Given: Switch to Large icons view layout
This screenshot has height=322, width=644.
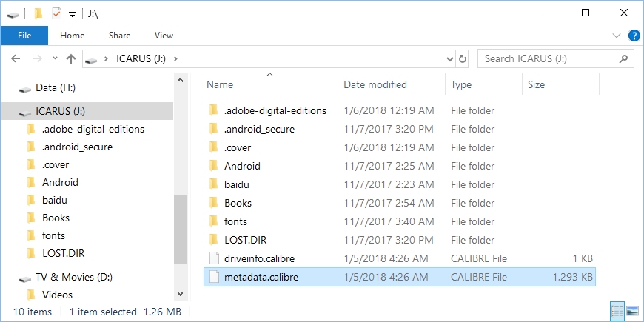Looking at the screenshot, I should (x=632, y=311).
